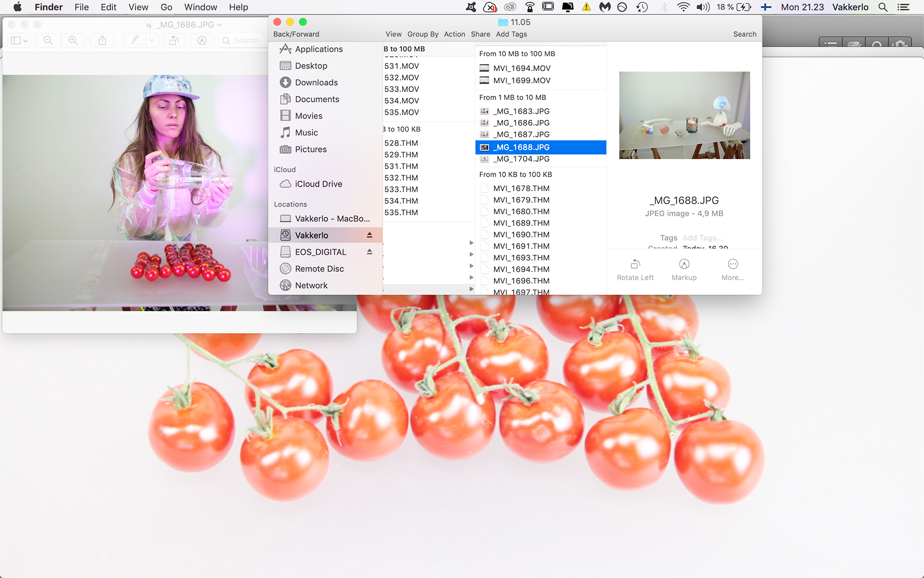
Task: Rotate the previewed image left
Action: (x=635, y=270)
